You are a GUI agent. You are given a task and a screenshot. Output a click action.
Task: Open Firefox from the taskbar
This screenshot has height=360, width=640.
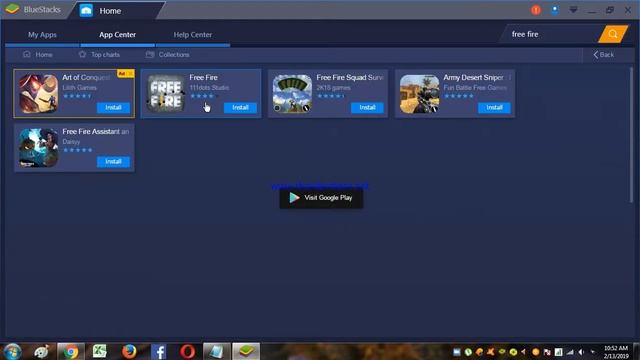129,351
